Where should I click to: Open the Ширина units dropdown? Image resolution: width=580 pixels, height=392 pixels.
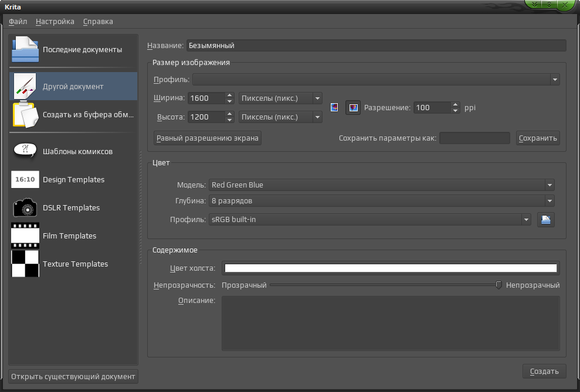(x=280, y=98)
